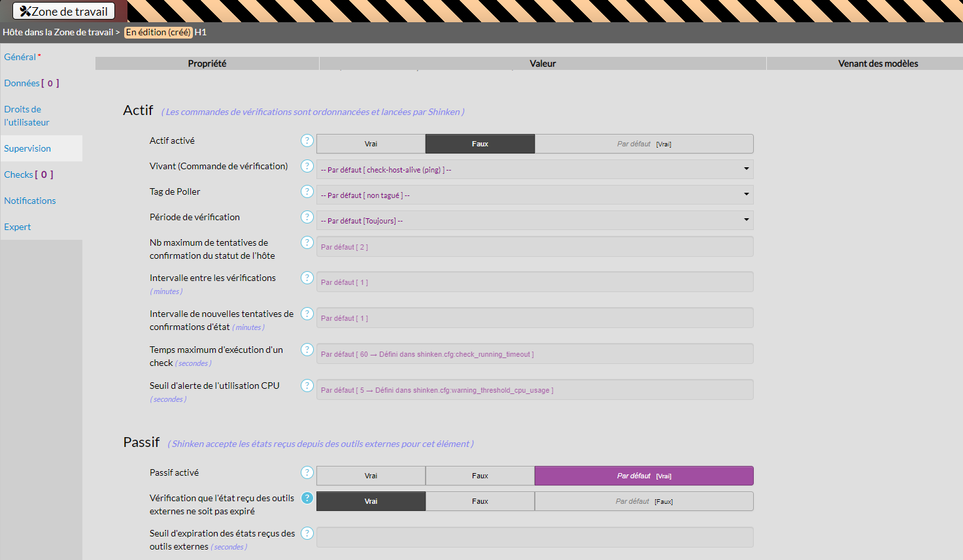Click the Zone de travail button
The width and height of the screenshot is (963, 560).
coord(64,11)
